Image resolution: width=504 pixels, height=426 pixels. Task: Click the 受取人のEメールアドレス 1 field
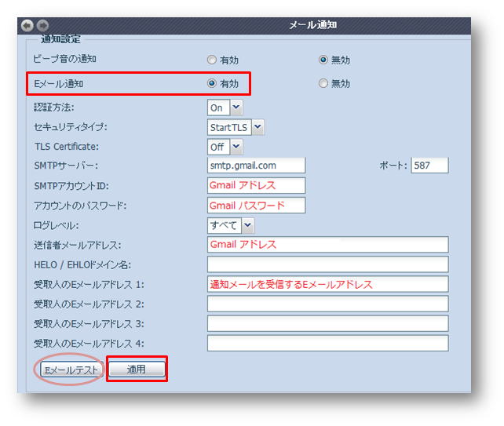[x=328, y=284]
